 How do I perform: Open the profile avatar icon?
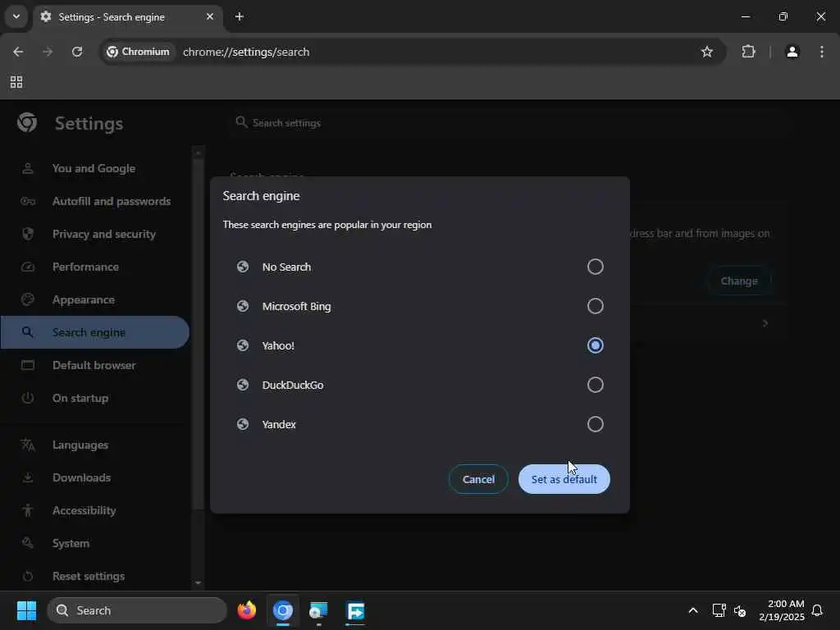point(792,52)
